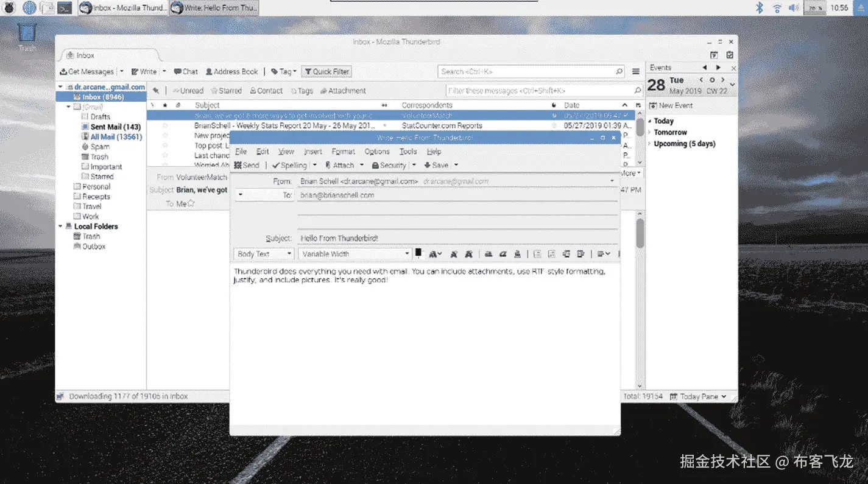
Task: Toggle the Starred quick filter
Action: [x=226, y=91]
